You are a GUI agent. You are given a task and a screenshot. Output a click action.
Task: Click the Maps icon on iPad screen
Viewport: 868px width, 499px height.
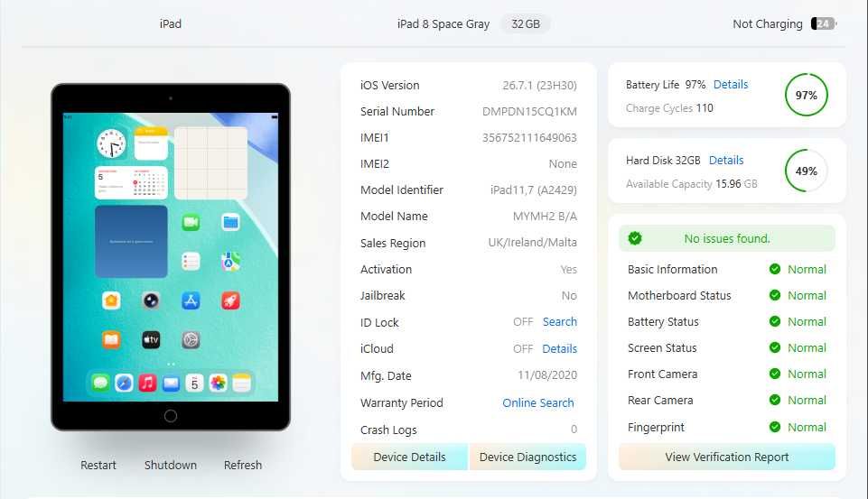pyautogui.click(x=231, y=262)
